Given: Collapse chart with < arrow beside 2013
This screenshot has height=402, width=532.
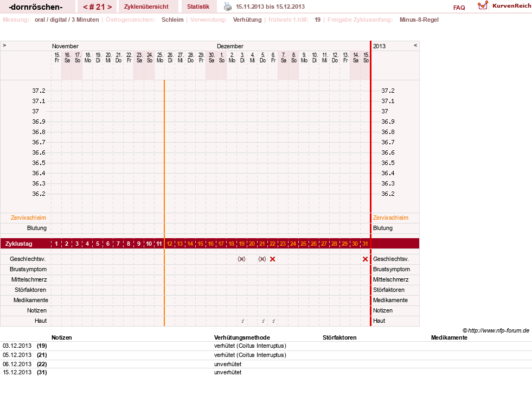Looking at the screenshot, I should point(415,45).
